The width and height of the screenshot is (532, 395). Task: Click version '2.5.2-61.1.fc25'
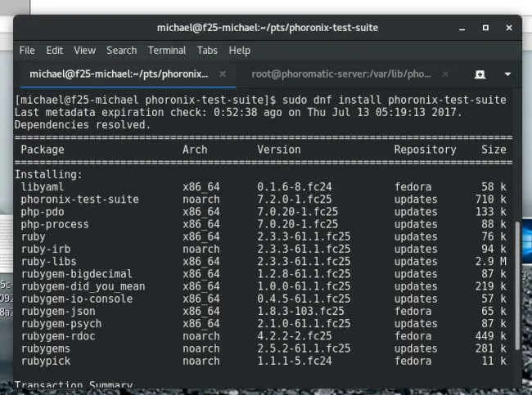coord(304,348)
